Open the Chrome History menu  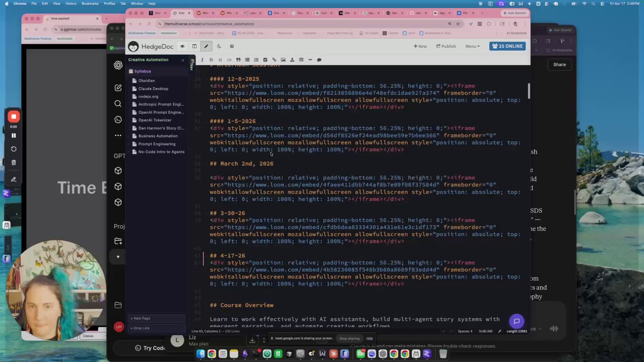click(x=71, y=4)
